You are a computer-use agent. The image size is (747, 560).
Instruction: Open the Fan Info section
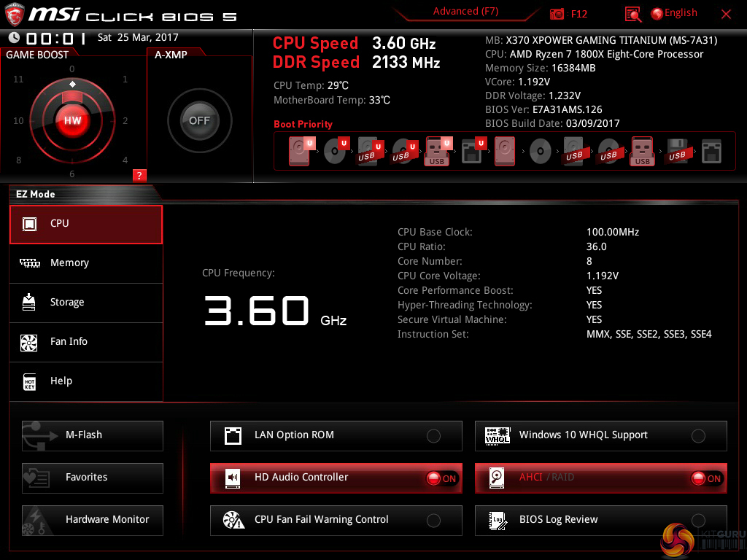click(x=86, y=343)
